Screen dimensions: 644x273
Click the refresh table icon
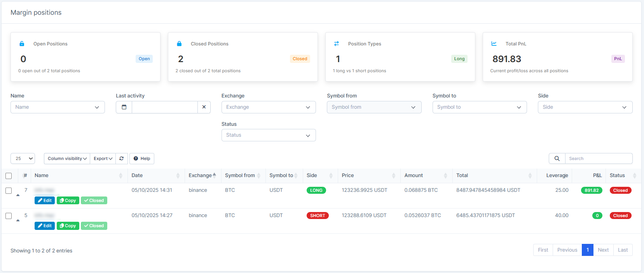pos(122,158)
